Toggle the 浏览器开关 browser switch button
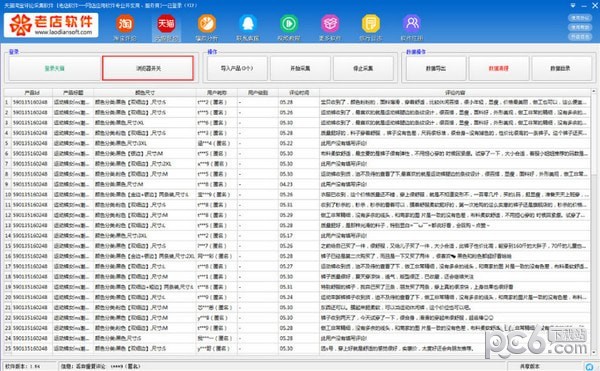600x371 pixels. pos(148,68)
